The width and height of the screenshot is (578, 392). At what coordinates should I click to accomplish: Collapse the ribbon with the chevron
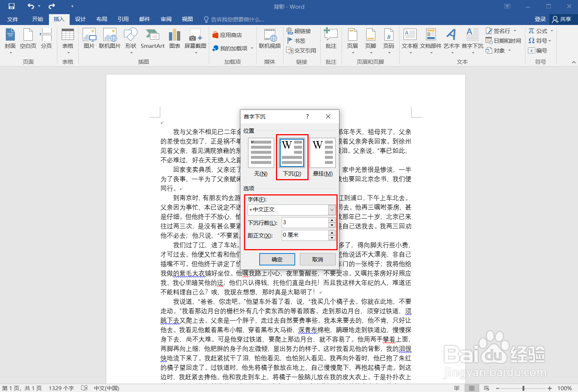pyautogui.click(x=574, y=62)
